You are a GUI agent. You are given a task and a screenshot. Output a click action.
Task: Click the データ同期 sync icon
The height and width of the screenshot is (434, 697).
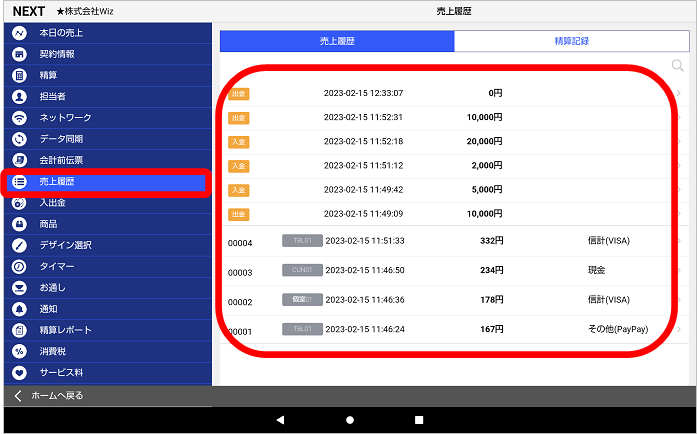coord(19,139)
